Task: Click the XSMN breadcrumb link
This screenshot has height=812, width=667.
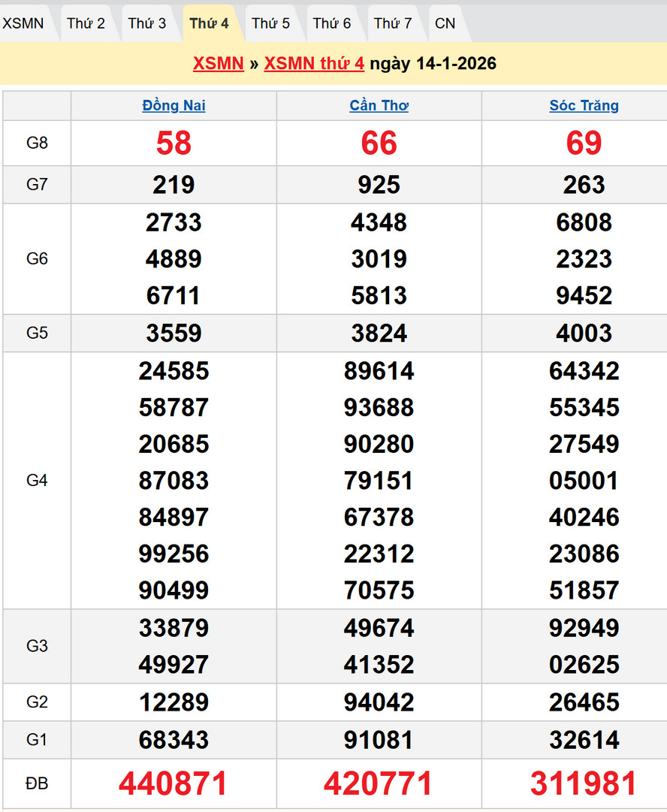Action: (x=218, y=63)
